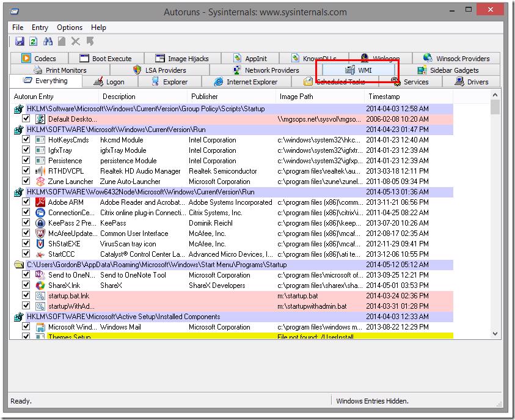This screenshot has width=515, height=420.
Task: Click the Refresh toolbar icon
Action: tap(33, 42)
